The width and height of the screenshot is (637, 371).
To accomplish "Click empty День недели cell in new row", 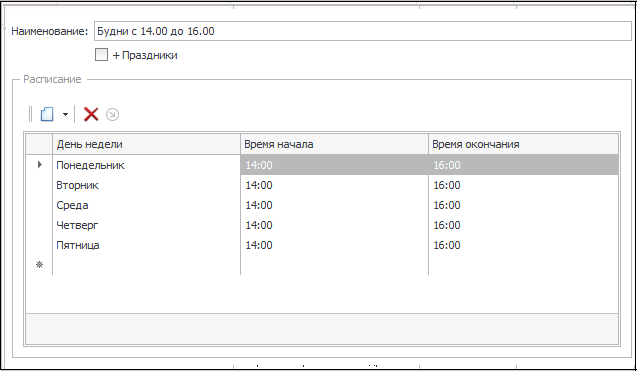I will click(146, 265).
